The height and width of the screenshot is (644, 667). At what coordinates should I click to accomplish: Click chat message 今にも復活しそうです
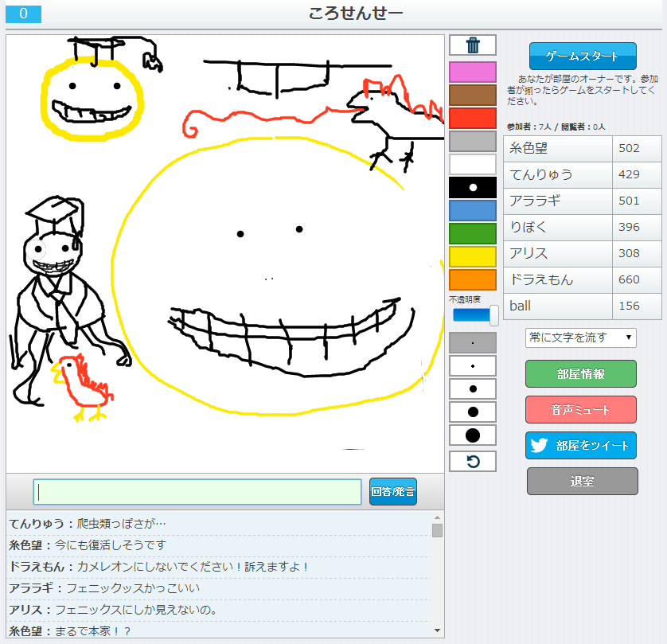click(110, 544)
